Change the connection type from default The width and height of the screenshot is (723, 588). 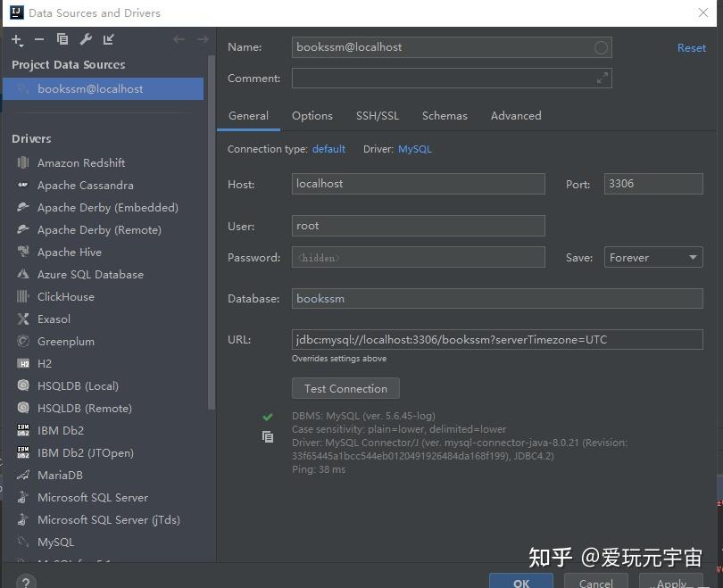pos(328,149)
